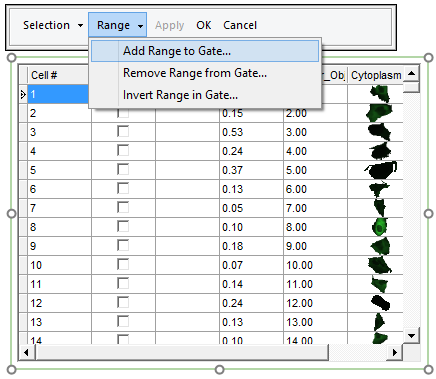Click the Cytoplasm column header

[x=375, y=75]
